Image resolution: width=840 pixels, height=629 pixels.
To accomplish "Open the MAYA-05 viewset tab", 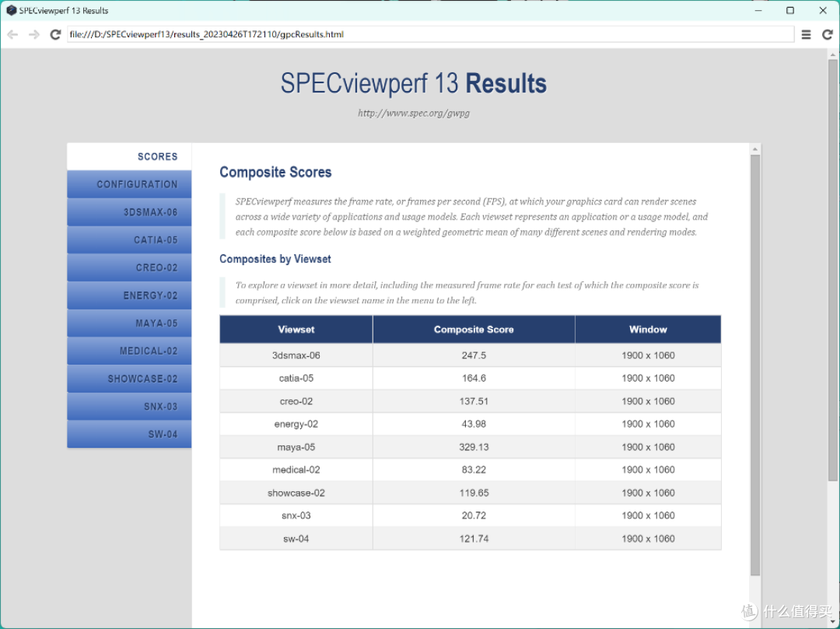I will point(129,323).
